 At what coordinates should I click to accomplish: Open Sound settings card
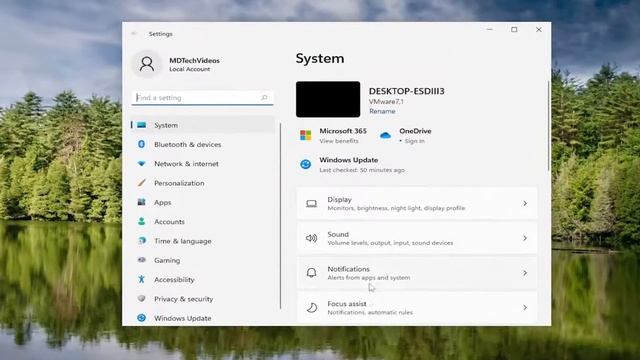tap(417, 238)
